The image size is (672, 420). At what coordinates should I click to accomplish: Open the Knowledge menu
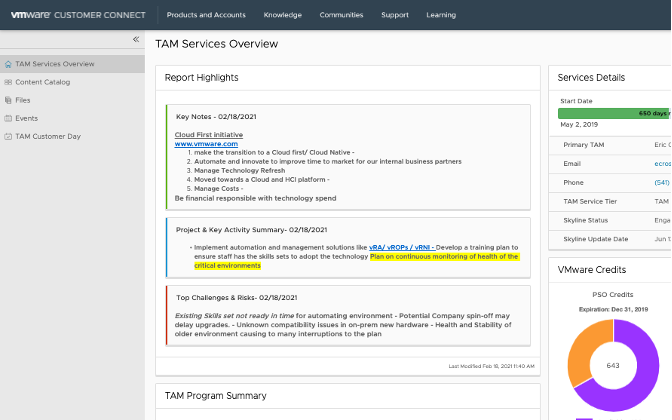pos(282,15)
